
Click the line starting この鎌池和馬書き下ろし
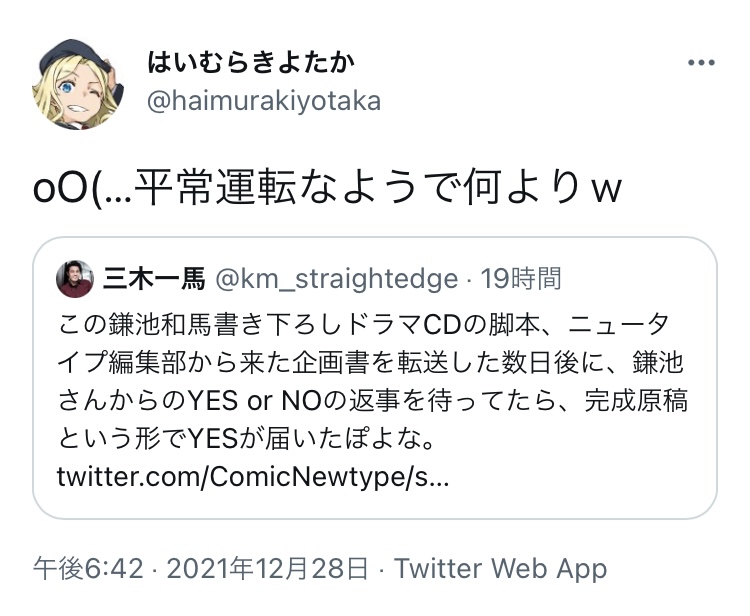tap(363, 324)
